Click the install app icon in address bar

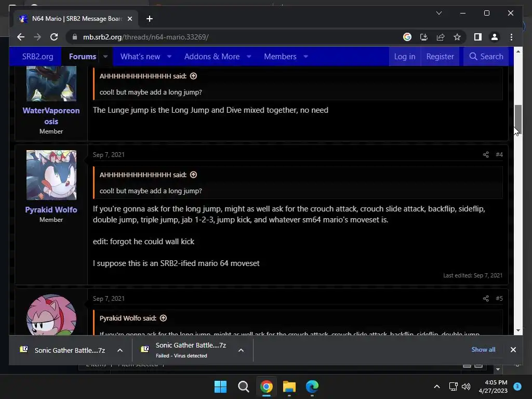point(424,37)
